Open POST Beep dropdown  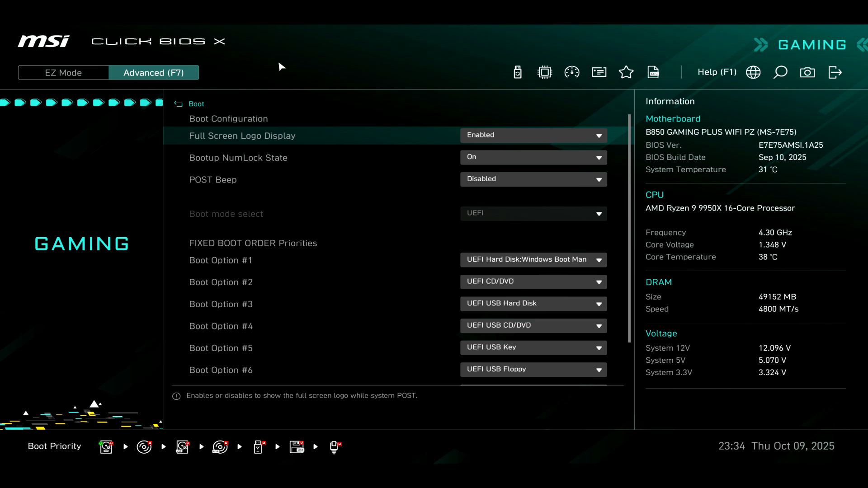533,179
